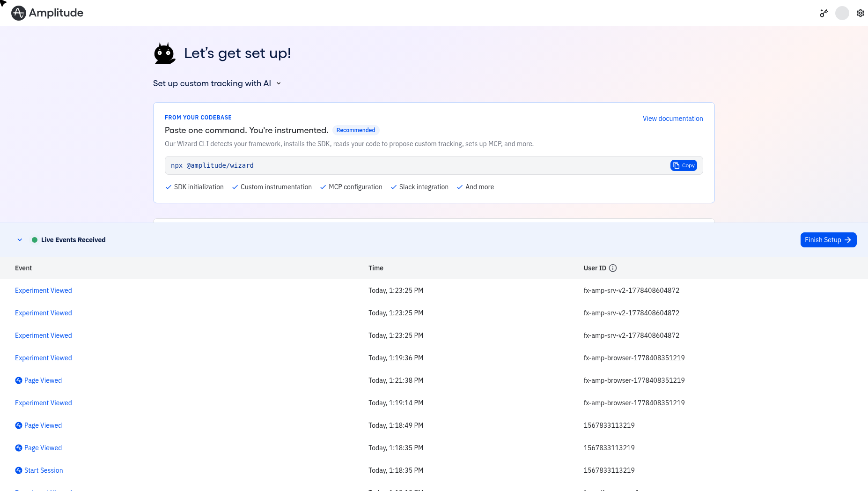Viewport: 868px width, 491px height.
Task: Click time cell Today, 1:19:36 PM
Action: click(396, 358)
